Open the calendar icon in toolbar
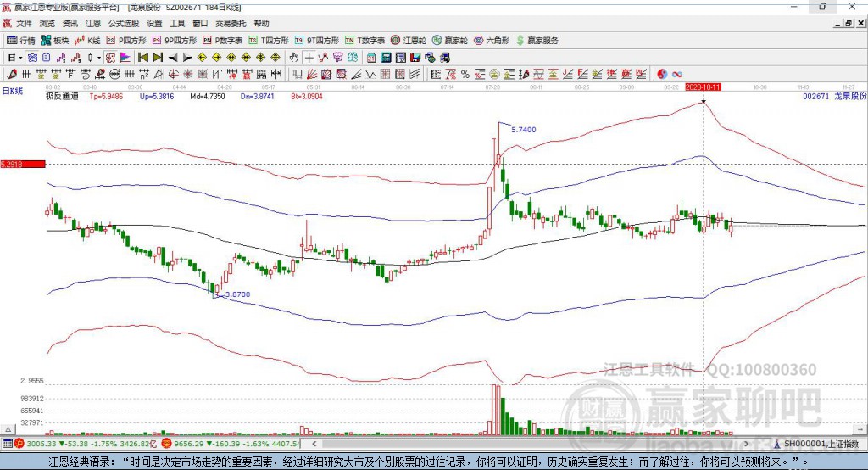The height and width of the screenshot is (470, 868). [371, 58]
